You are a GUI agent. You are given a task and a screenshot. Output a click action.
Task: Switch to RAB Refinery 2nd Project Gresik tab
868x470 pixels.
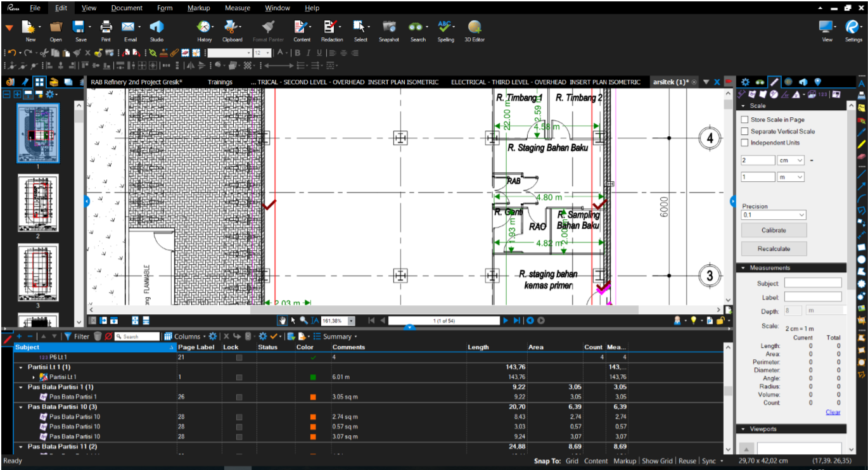136,82
